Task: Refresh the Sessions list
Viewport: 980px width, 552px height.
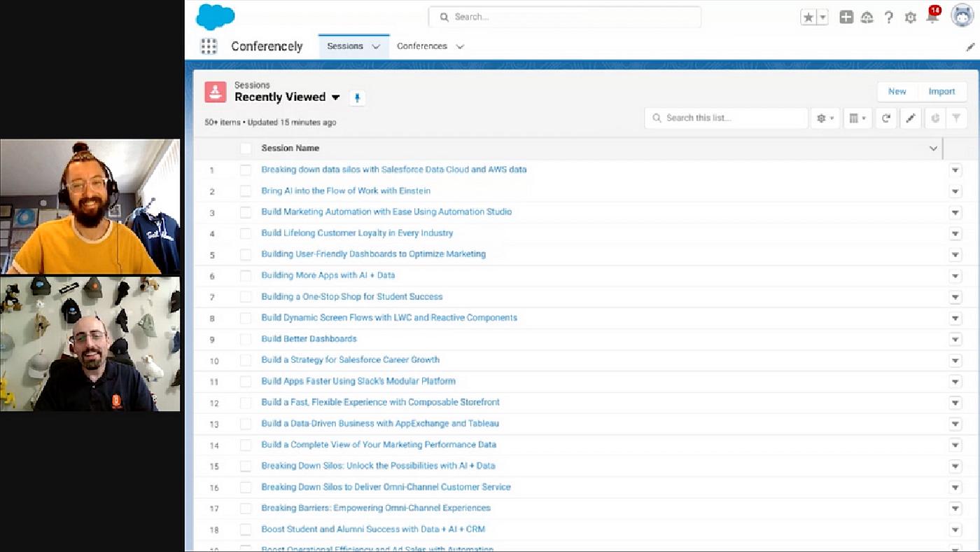Action: [885, 118]
